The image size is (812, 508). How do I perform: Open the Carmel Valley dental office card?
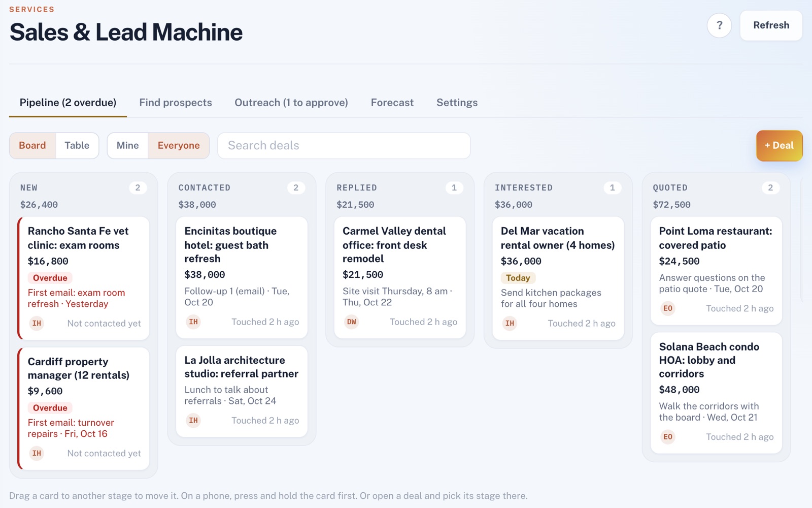click(400, 277)
